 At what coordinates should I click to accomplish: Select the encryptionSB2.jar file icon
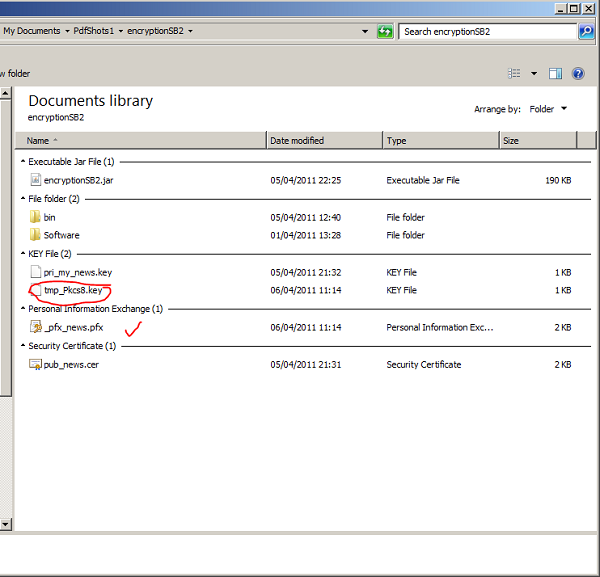(x=36, y=179)
